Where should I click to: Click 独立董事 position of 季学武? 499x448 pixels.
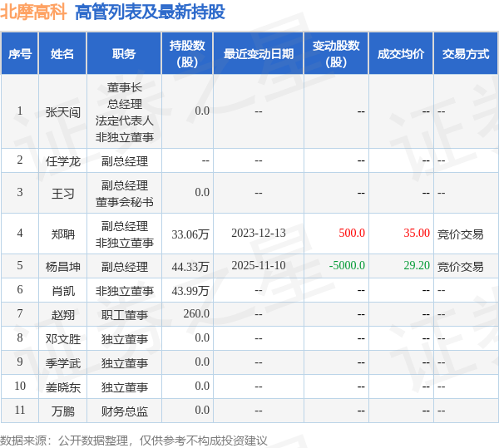coord(125,363)
